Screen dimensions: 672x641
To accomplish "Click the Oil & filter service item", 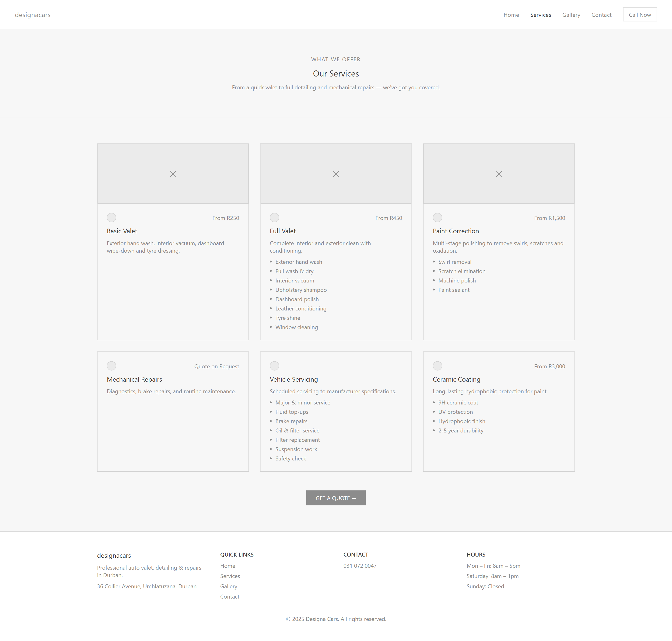I will coord(297,431).
